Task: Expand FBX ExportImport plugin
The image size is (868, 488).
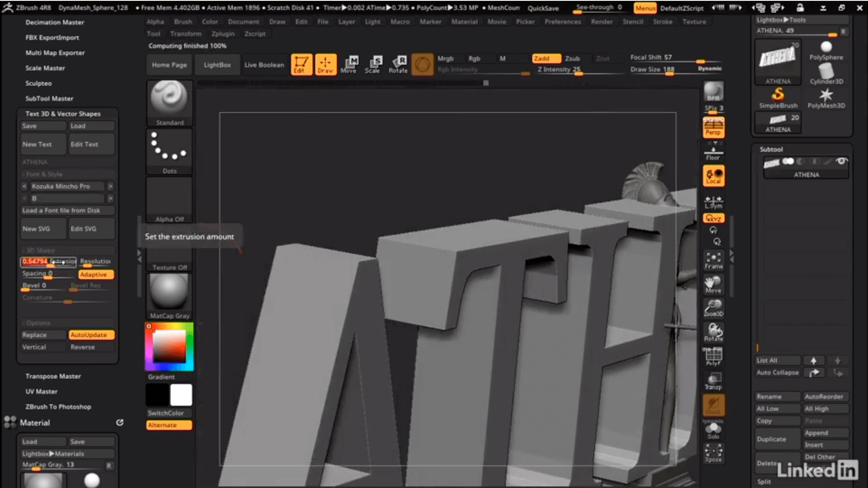Action: tap(52, 37)
